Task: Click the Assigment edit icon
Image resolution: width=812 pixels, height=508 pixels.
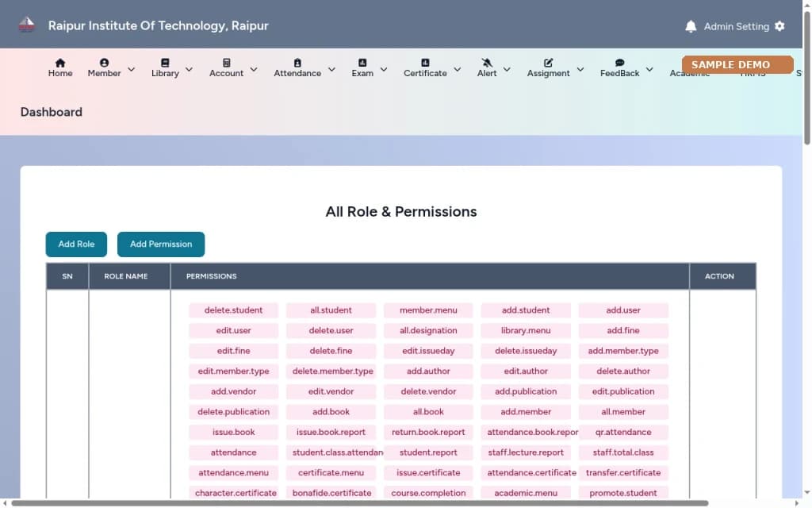Action: [x=549, y=63]
